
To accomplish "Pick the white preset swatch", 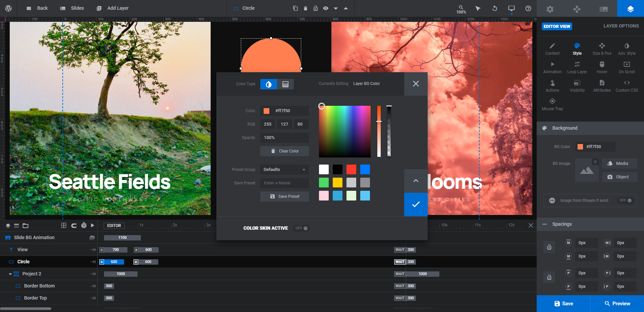I will (x=324, y=169).
